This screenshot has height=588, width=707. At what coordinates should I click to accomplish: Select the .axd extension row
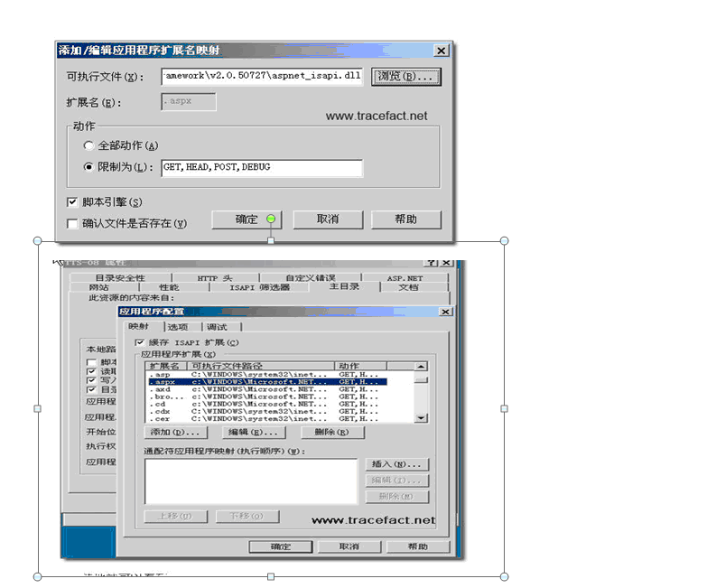pos(267,389)
